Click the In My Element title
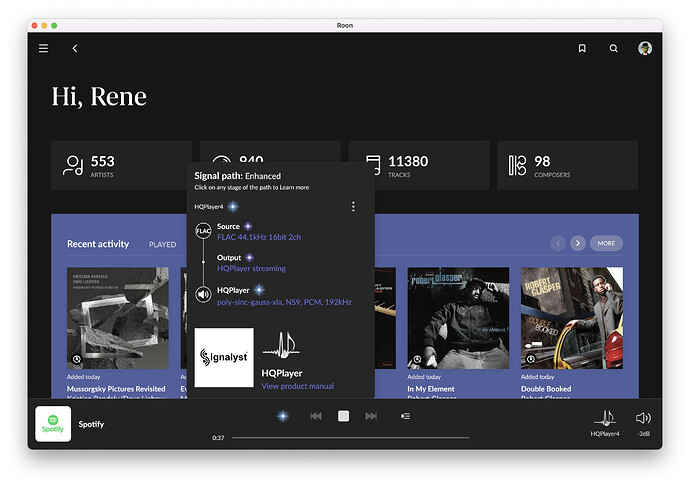Screen dimensions: 690x486 [431, 389]
